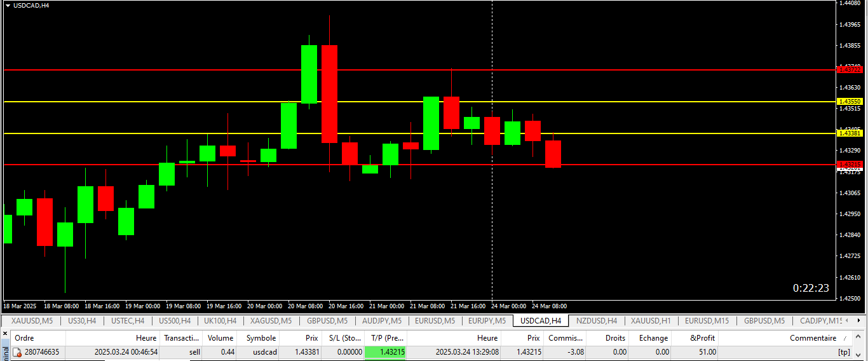
Task: Click the red 1.43215 price label
Action: pos(850,165)
